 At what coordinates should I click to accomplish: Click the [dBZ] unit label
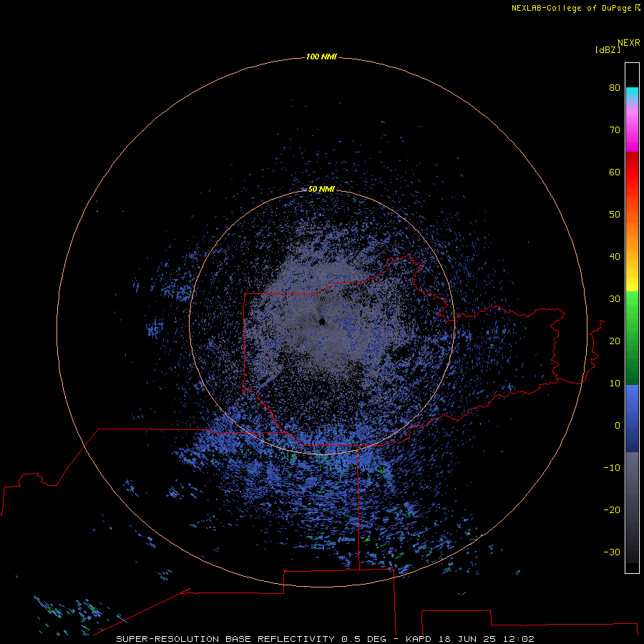click(608, 49)
